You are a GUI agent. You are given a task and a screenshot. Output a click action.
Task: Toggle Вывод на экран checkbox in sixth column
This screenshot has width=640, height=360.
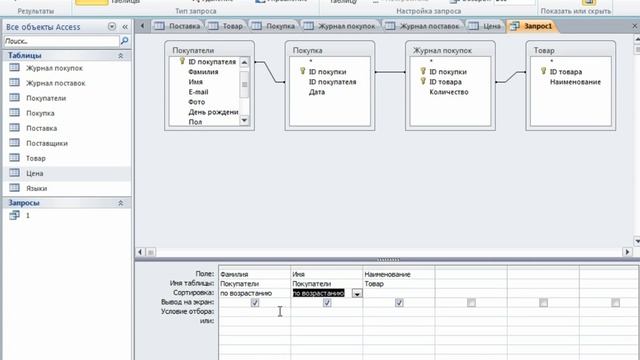(616, 303)
